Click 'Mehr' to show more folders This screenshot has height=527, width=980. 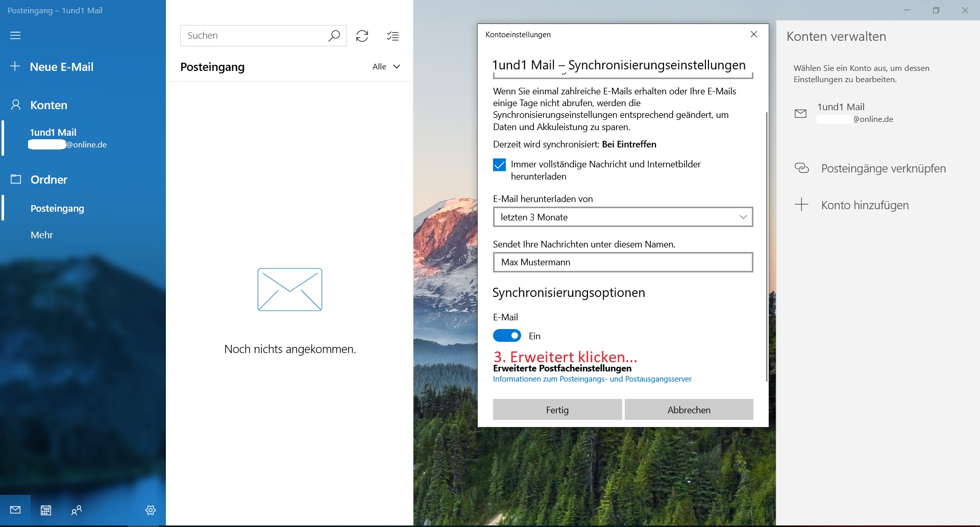tap(42, 235)
